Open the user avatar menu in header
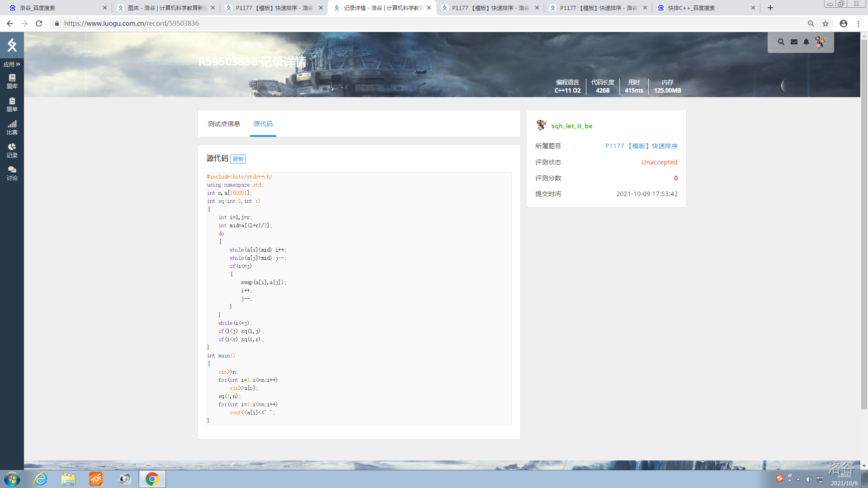Screen dimensions: 868x488 click(x=820, y=42)
